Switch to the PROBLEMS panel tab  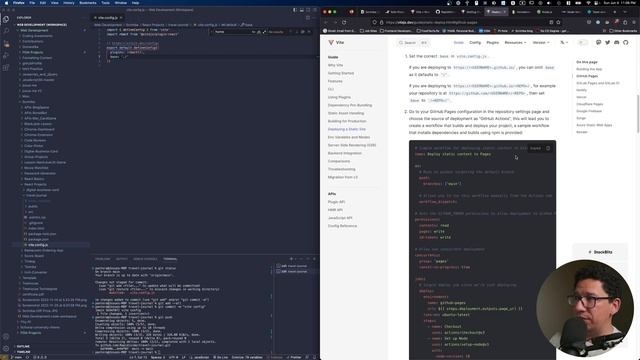[102, 259]
